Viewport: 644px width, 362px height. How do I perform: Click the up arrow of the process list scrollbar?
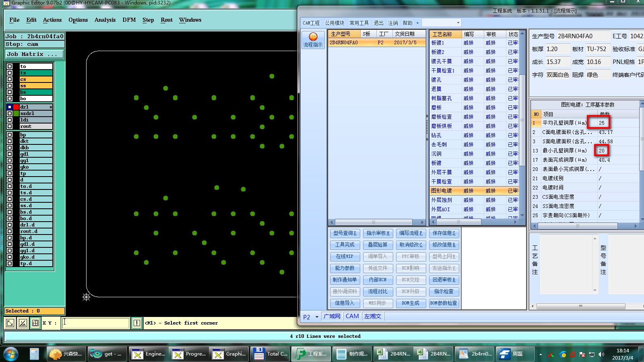pyautogui.click(x=522, y=33)
